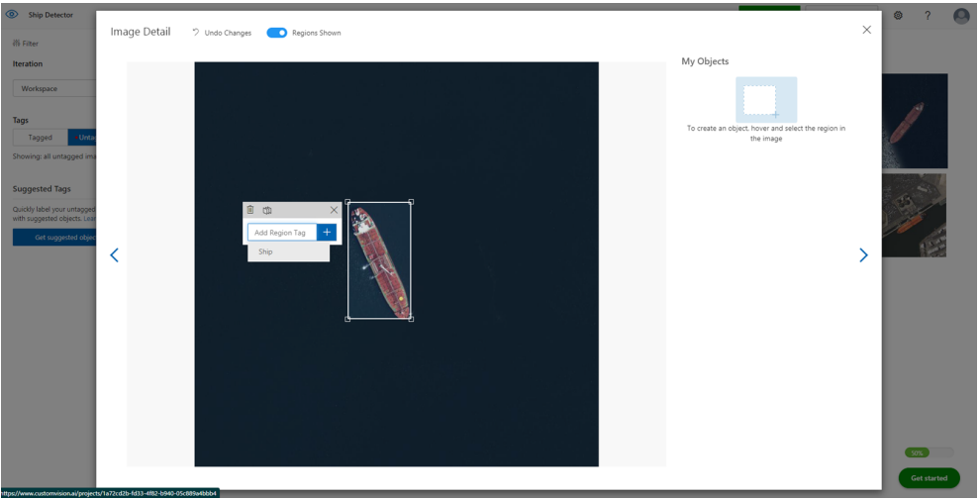This screenshot has width=980, height=501.
Task: Click the ship inside the bounding box
Action: [x=379, y=260]
